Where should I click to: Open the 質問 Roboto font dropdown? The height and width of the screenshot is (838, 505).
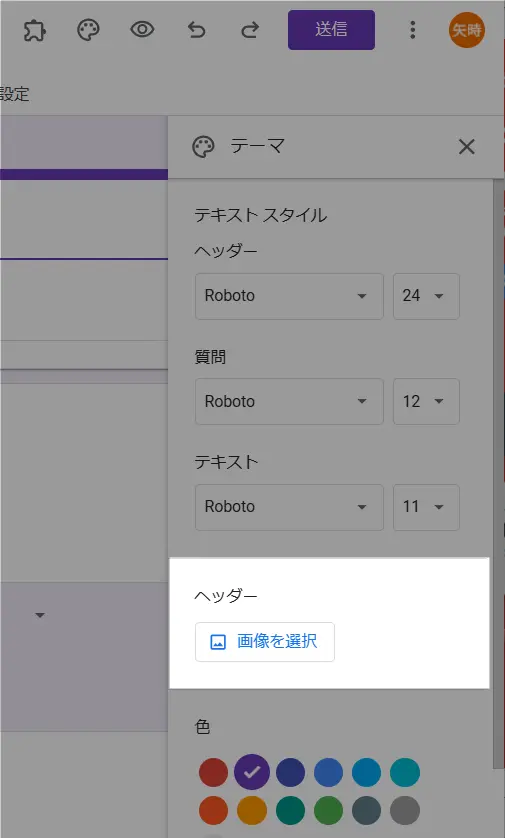289,401
